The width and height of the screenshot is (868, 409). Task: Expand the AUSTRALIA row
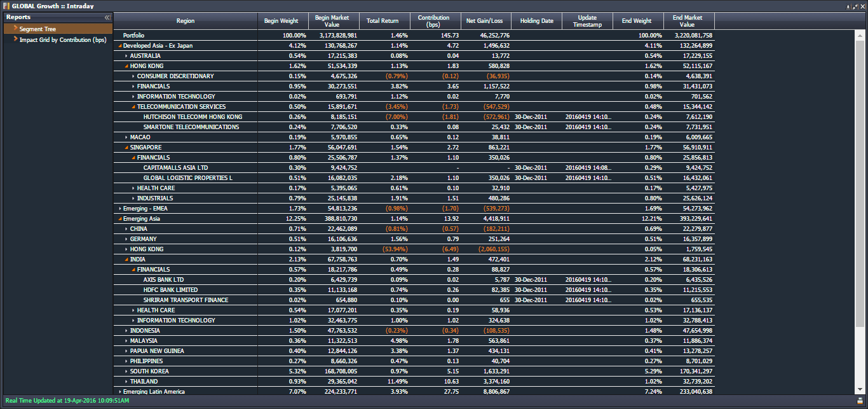(x=126, y=56)
